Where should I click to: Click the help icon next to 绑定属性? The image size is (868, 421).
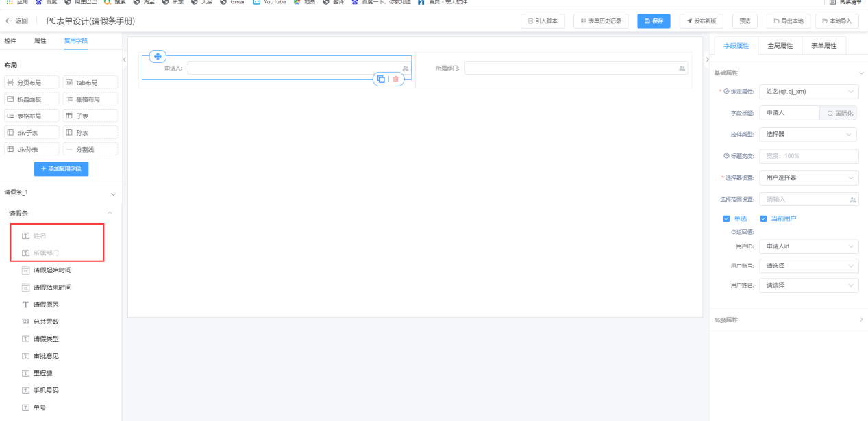[726, 91]
